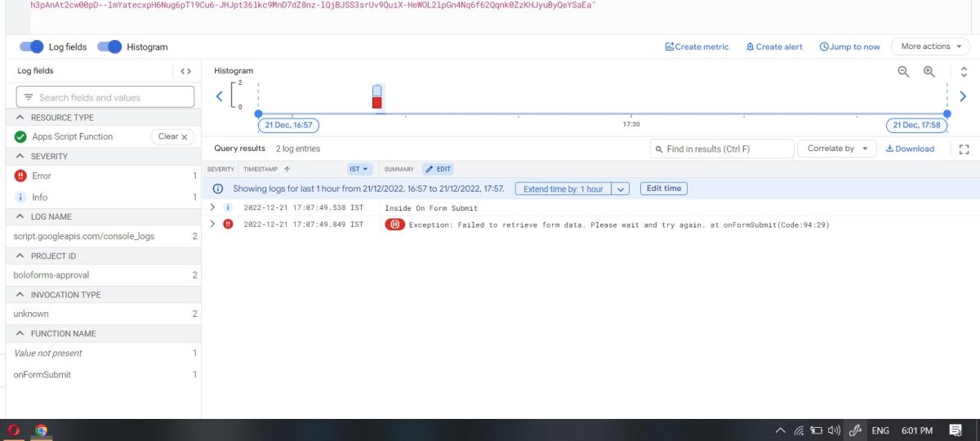This screenshot has width=980, height=441.
Task: Click the ENG language indicator
Action: [x=880, y=430]
